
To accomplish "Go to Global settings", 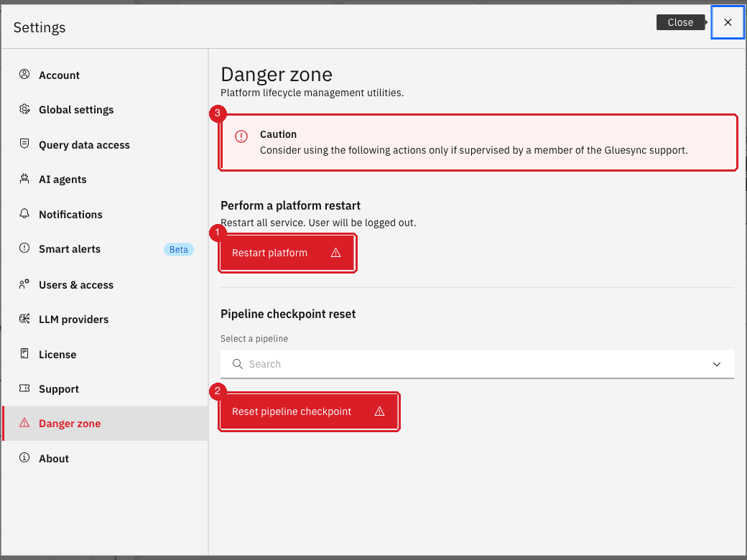I will click(105, 110).
